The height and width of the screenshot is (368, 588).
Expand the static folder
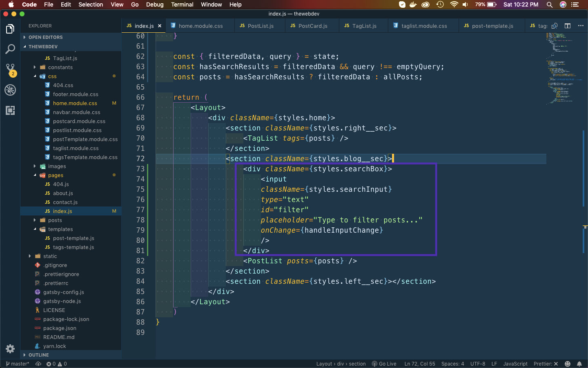point(71,256)
